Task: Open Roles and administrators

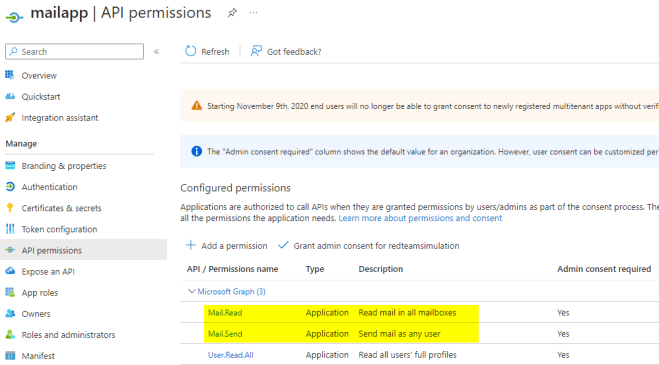Action: click(x=68, y=335)
